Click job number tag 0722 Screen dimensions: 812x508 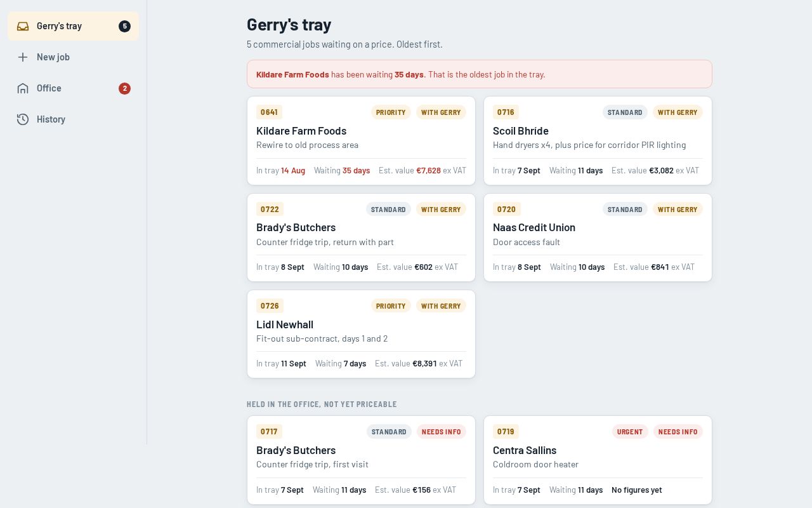(x=270, y=210)
